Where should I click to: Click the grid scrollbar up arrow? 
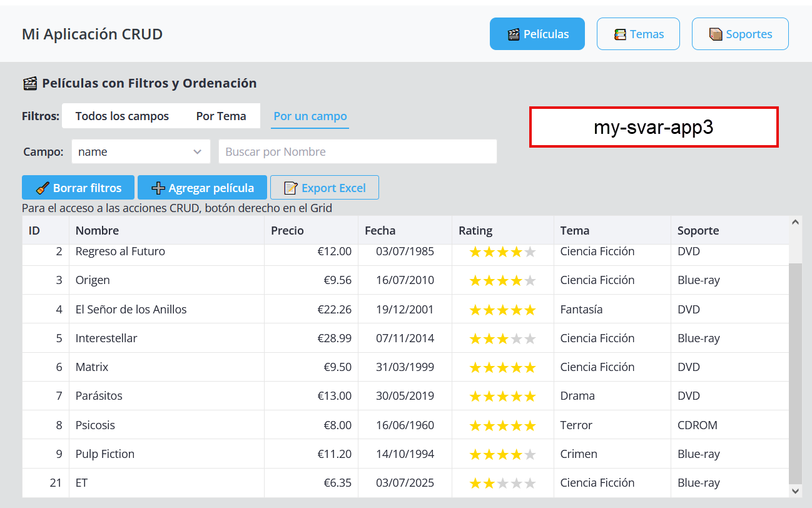796,221
